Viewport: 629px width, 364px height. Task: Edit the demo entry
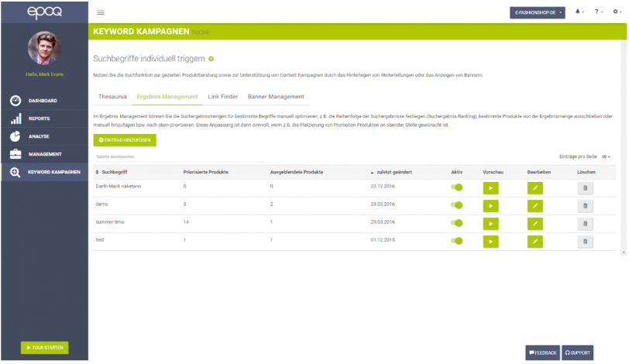(535, 206)
